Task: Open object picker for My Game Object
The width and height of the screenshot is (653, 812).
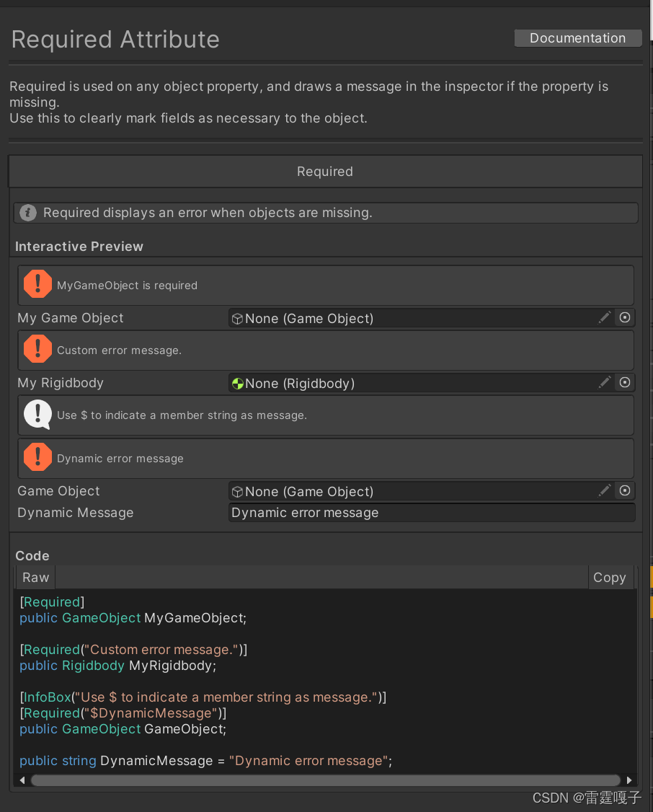Action: coord(625,318)
